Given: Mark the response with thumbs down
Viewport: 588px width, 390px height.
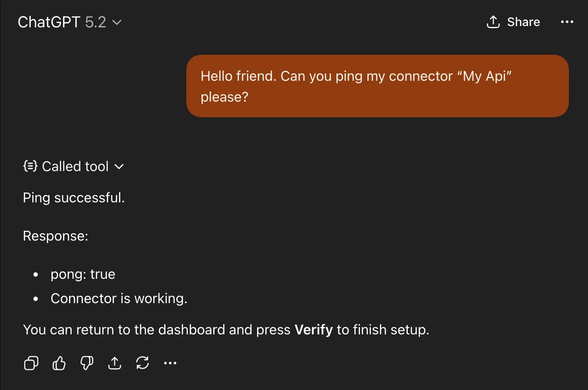Looking at the screenshot, I should click(x=87, y=363).
